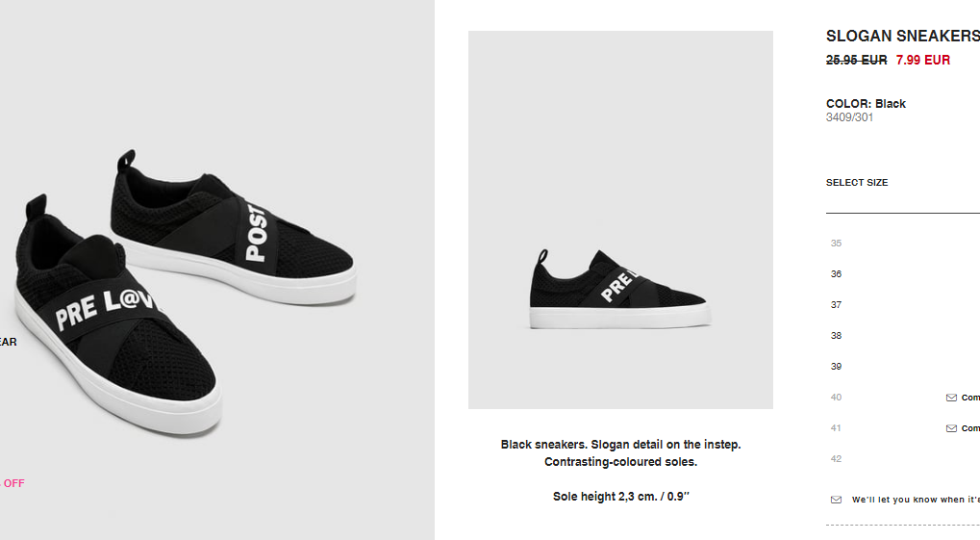Open the side-view single sneaker image
This screenshot has width=980, height=540.
pos(620,219)
